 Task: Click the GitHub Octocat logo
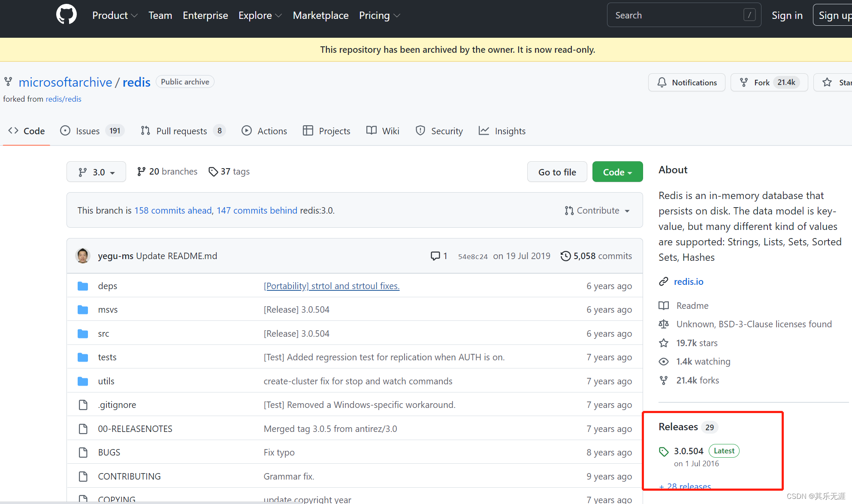click(x=66, y=15)
